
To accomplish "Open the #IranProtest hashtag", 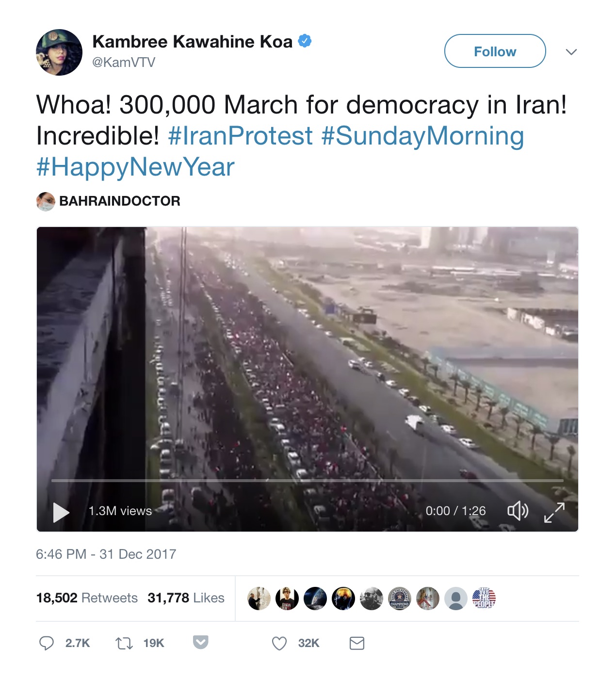I will [x=240, y=136].
